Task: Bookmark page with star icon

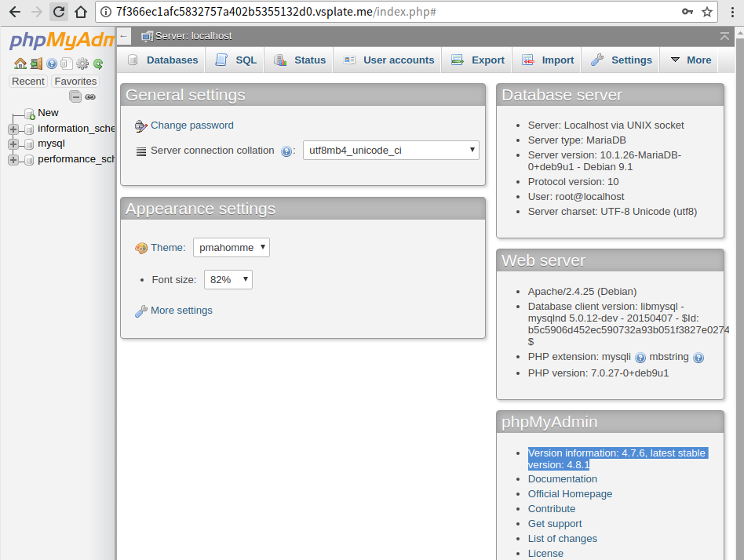Action: [707, 12]
